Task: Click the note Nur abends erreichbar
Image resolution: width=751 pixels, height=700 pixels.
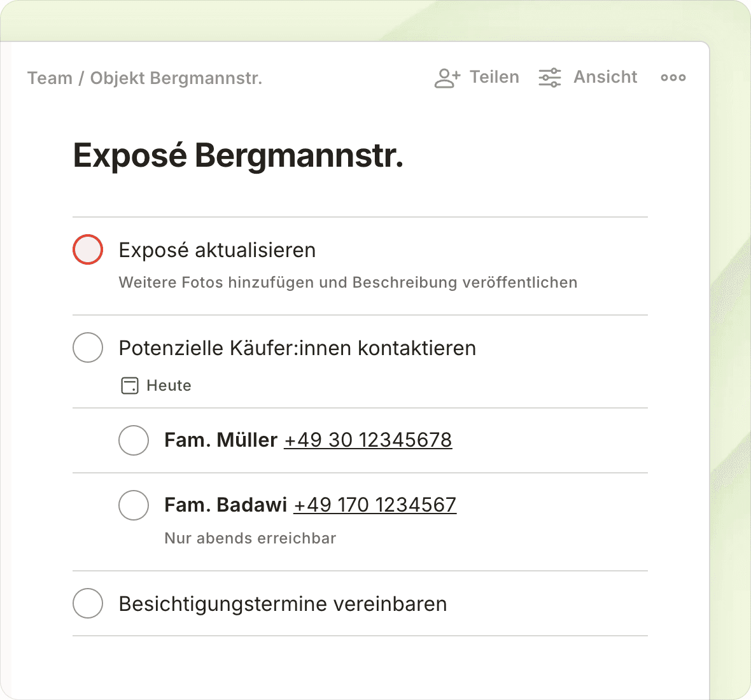Action: click(x=250, y=538)
